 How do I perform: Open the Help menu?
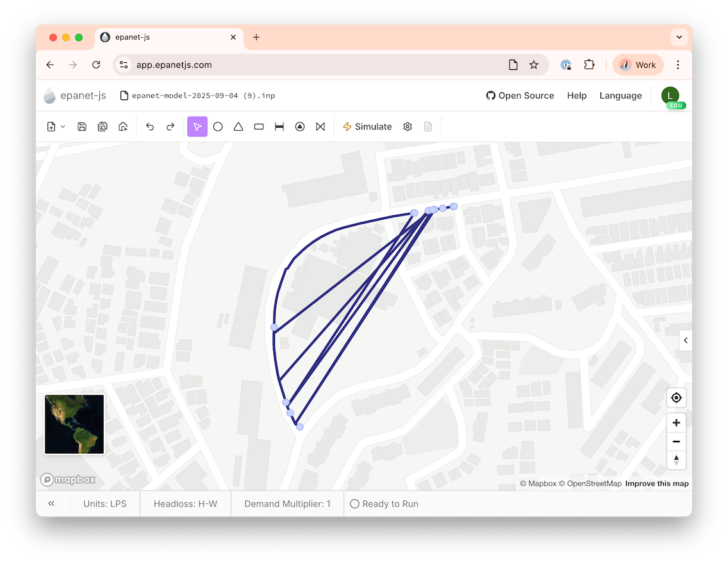pos(577,95)
